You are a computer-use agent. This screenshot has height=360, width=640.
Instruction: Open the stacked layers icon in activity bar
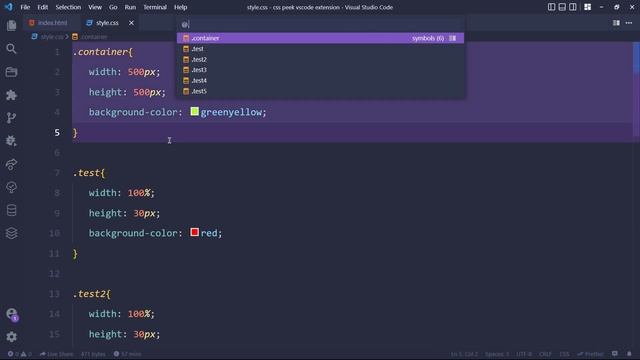pos(11,233)
